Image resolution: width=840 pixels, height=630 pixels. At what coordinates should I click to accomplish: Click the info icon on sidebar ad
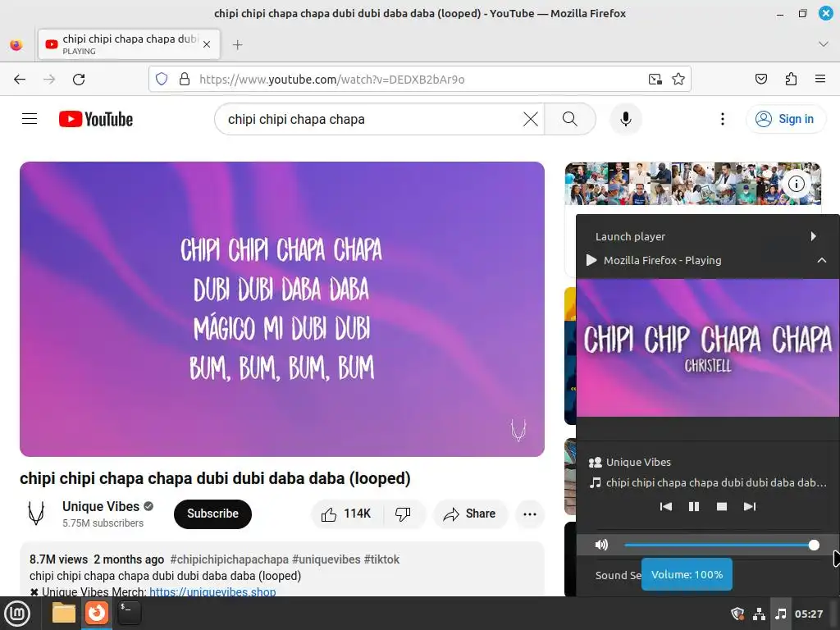[x=797, y=185]
